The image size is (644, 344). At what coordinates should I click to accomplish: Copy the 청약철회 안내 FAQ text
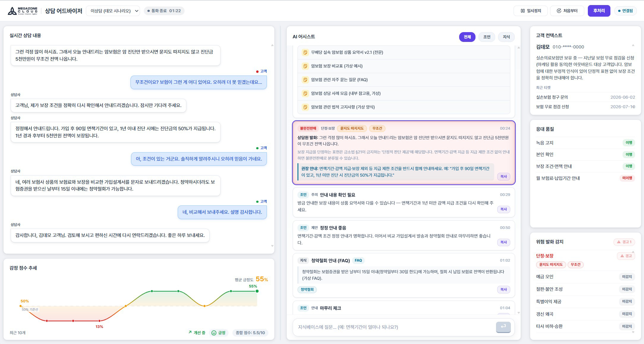coord(503,290)
